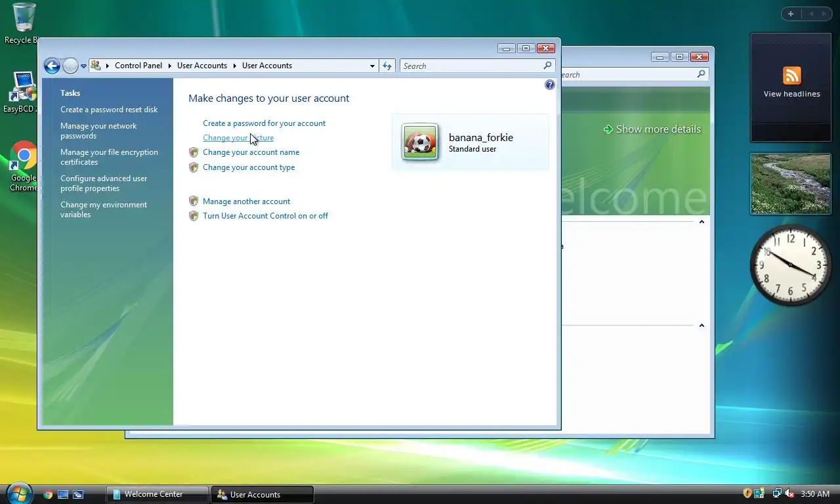840x504 pixels.
Task: Open Create a password for your account
Action: coord(264,123)
